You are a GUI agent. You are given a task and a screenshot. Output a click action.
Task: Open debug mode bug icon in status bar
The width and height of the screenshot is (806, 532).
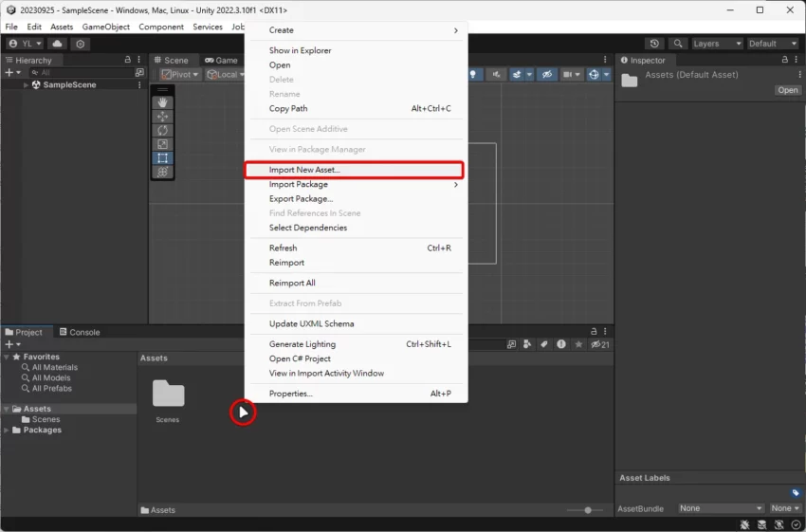[744, 524]
